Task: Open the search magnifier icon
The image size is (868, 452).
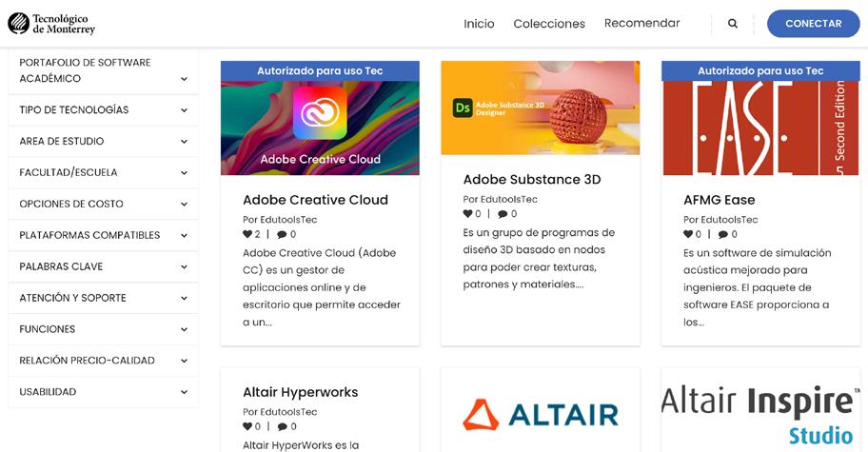Action: pos(733,23)
